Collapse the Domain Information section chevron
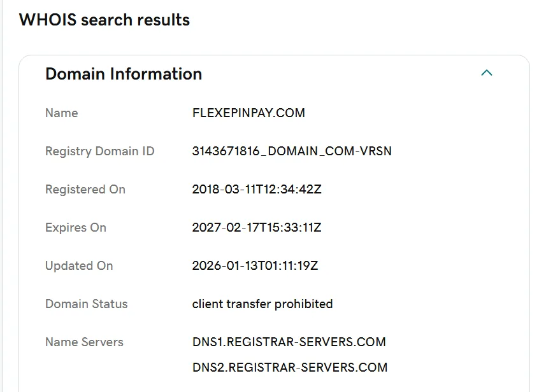The image size is (539, 392). coord(486,73)
